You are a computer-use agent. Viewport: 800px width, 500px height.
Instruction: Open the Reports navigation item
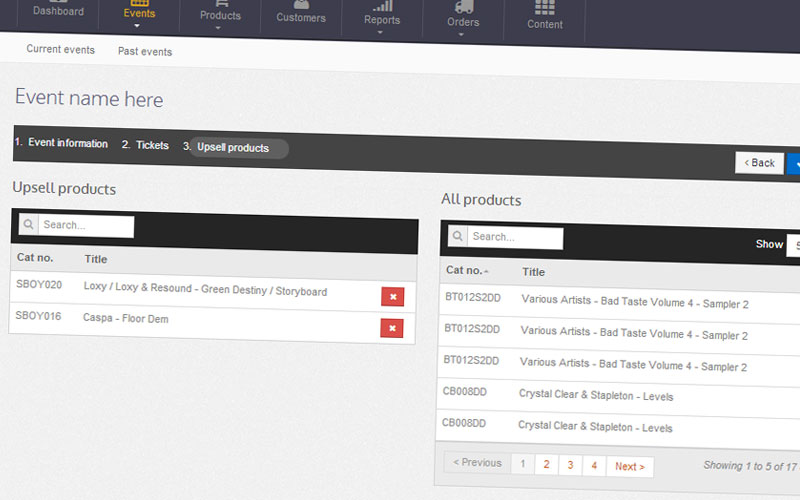[x=381, y=16]
